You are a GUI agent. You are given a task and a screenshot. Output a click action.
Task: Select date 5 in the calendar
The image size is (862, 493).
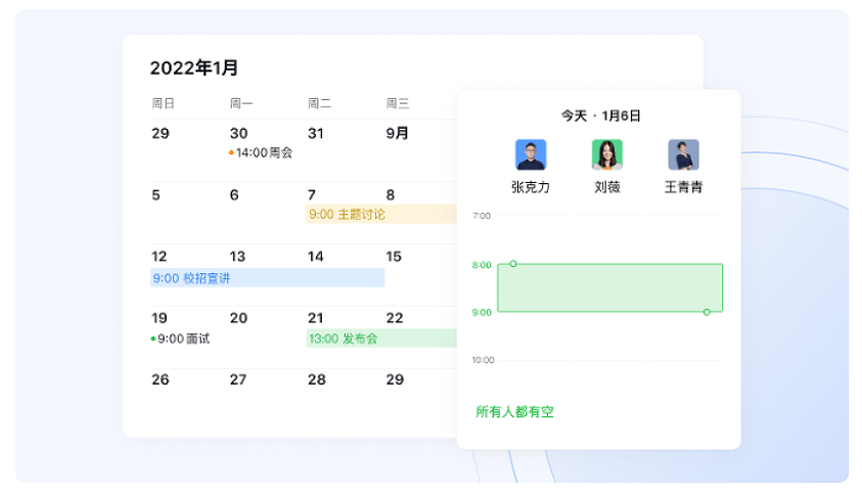[x=156, y=195]
